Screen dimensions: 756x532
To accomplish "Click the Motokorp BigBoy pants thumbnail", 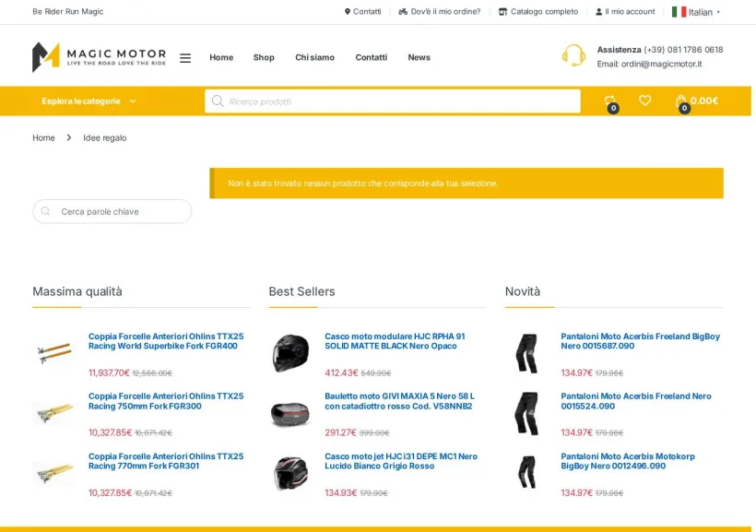I will tap(527, 473).
